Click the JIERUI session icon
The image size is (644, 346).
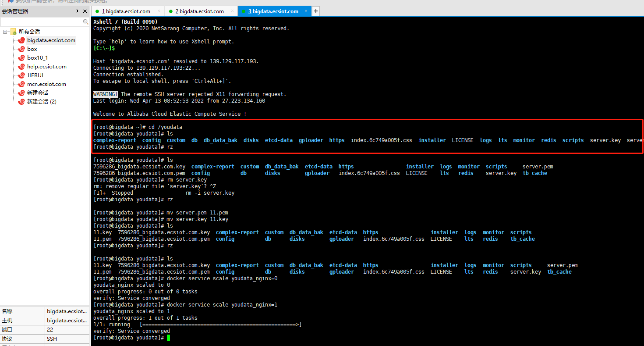[x=21, y=75]
